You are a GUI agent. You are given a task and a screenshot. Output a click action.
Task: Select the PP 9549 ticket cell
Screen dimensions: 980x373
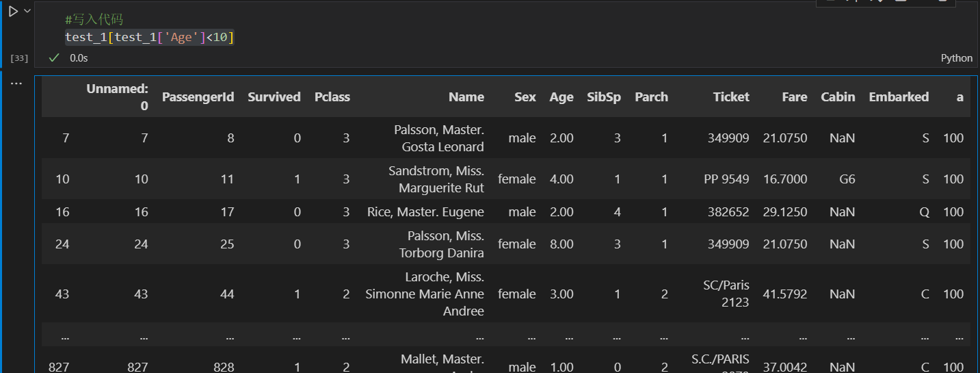point(726,179)
